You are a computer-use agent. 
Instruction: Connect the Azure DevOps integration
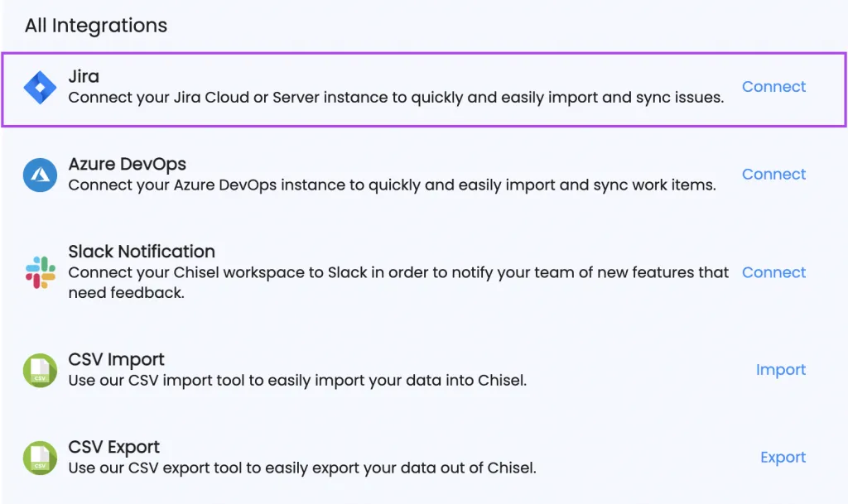click(773, 175)
